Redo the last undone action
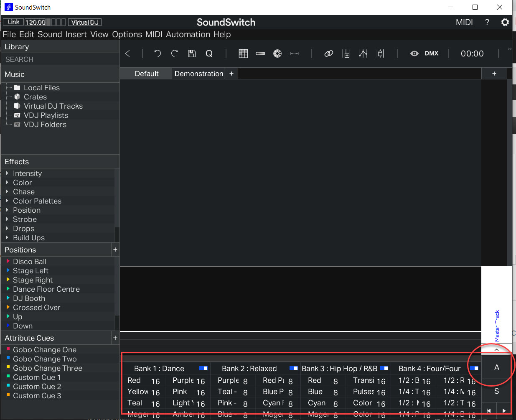This screenshot has width=516, height=420. 175,53
